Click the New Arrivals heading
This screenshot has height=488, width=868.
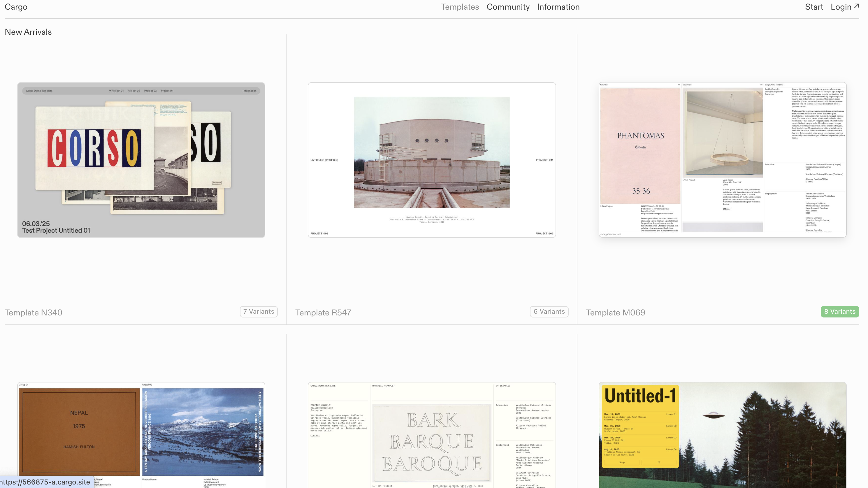[28, 32]
